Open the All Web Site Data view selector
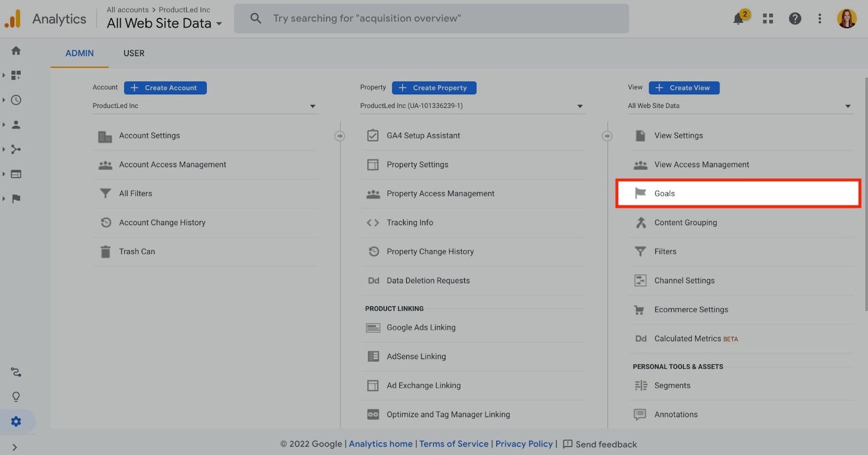Image resolution: width=868 pixels, height=455 pixels. (164, 23)
